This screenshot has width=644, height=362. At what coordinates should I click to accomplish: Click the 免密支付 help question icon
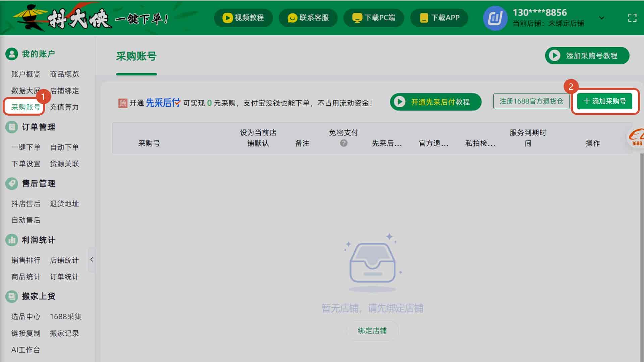pyautogui.click(x=343, y=143)
